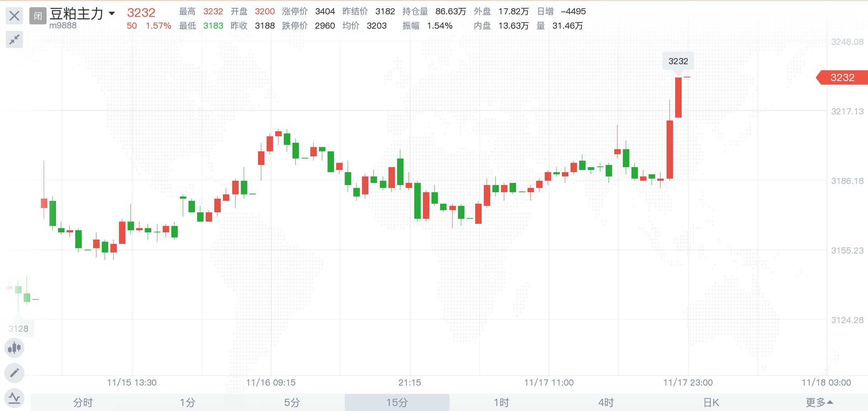Image resolution: width=868 pixels, height=411 pixels.
Task: Click the 3124.28 price axis label
Action: point(847,320)
